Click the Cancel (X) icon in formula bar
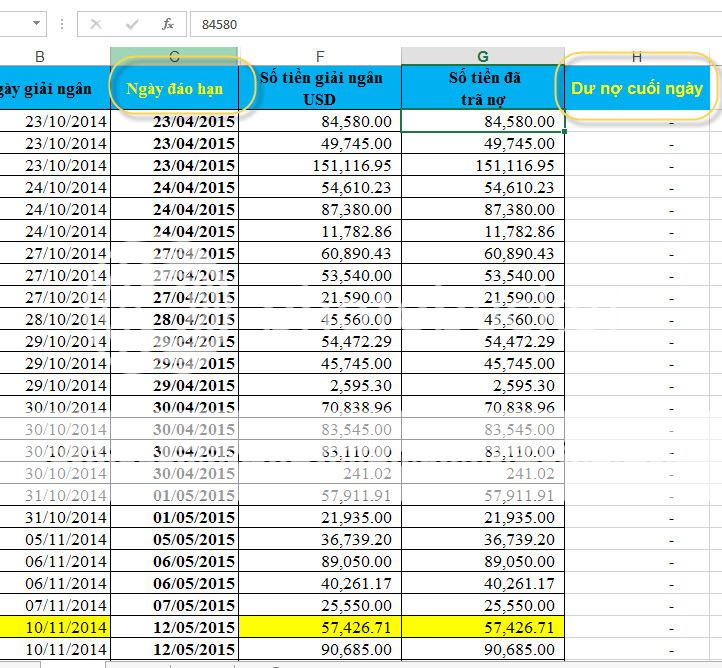 [x=96, y=23]
